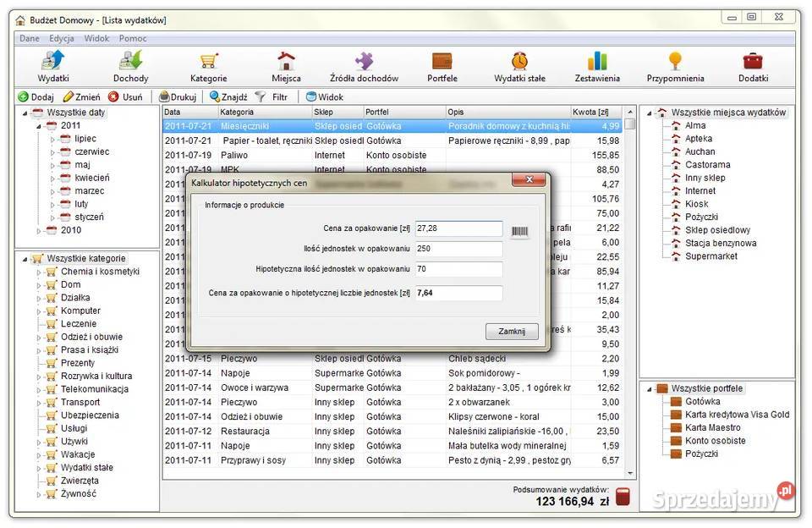Click the Dodaj add button
This screenshot has height=528, width=812.
pos(36,97)
